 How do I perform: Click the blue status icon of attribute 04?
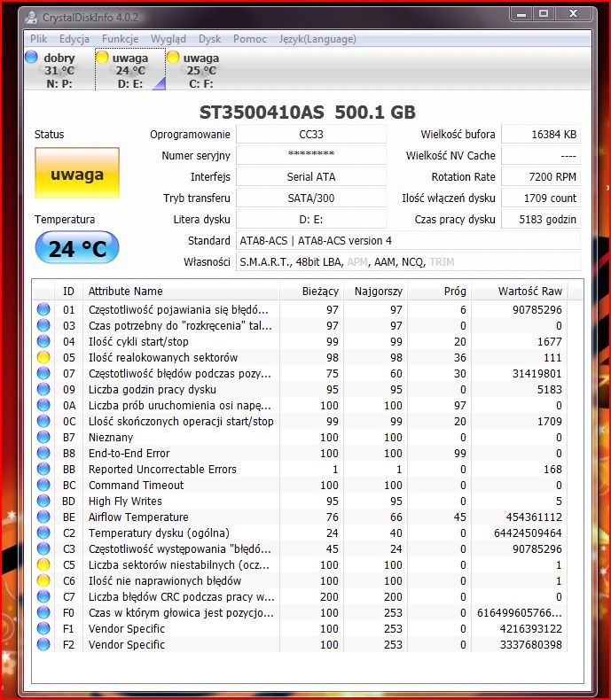(43, 341)
